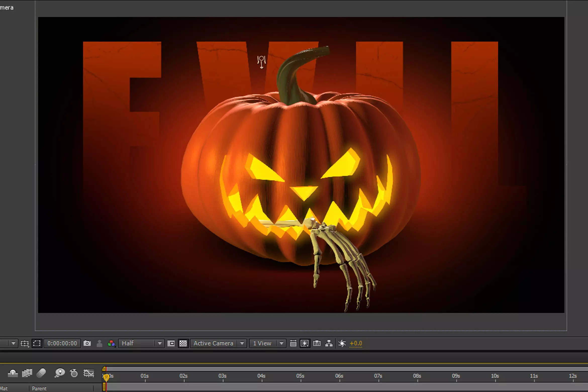Viewport: 588px width, 392px height.
Task: Click the Timeline button in viewer footer
Action: [x=317, y=343]
